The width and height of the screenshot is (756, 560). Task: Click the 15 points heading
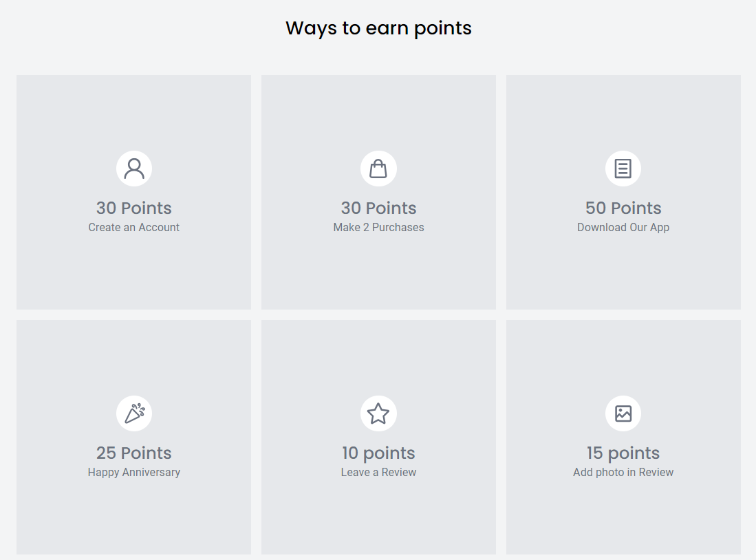pos(623,453)
